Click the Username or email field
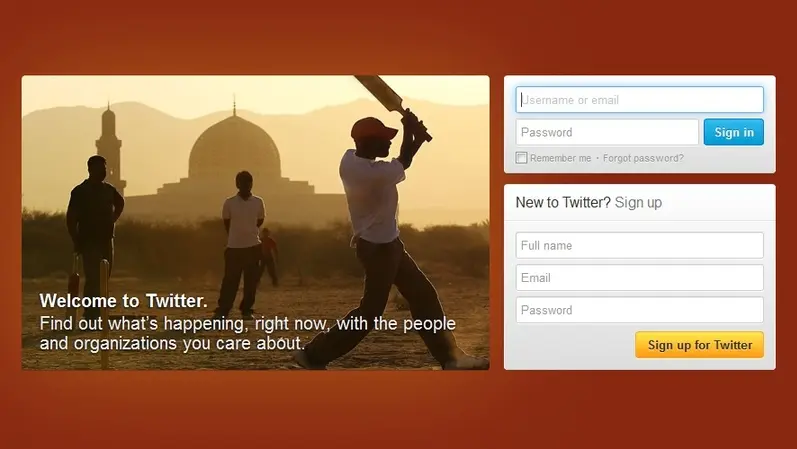 [639, 100]
